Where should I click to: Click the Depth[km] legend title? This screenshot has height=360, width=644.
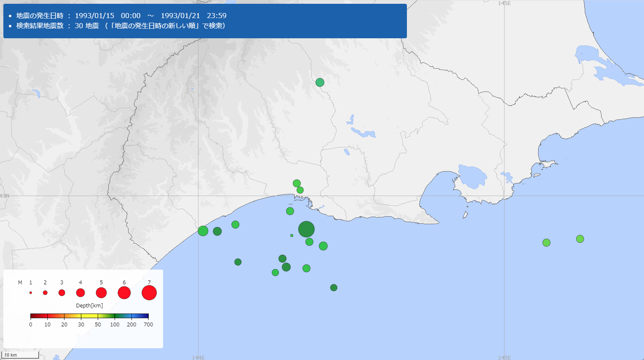[90, 306]
